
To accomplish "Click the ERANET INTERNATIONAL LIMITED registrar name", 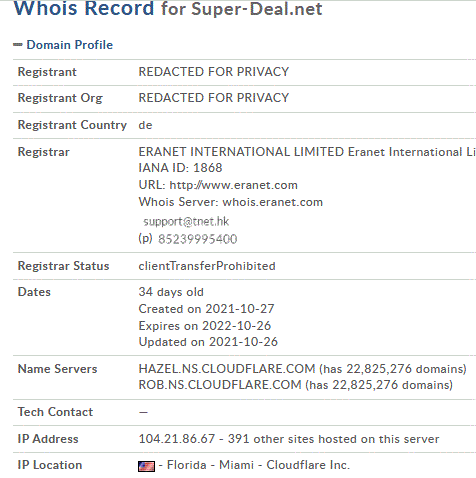I will (241, 152).
